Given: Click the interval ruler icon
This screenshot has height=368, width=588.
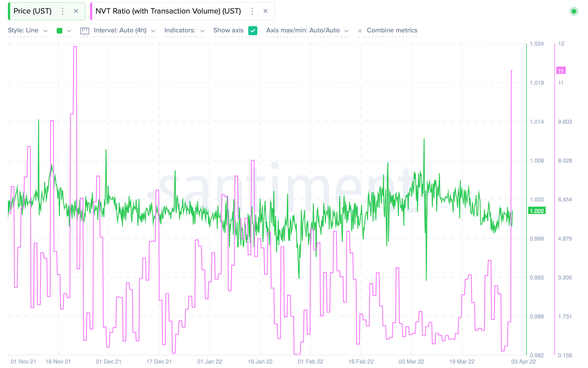Looking at the screenshot, I should click(85, 31).
